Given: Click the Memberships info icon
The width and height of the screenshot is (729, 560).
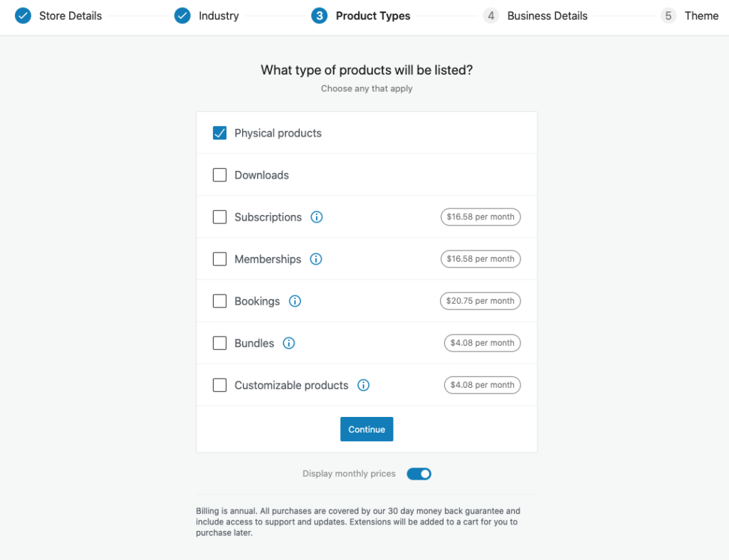Looking at the screenshot, I should tap(316, 259).
